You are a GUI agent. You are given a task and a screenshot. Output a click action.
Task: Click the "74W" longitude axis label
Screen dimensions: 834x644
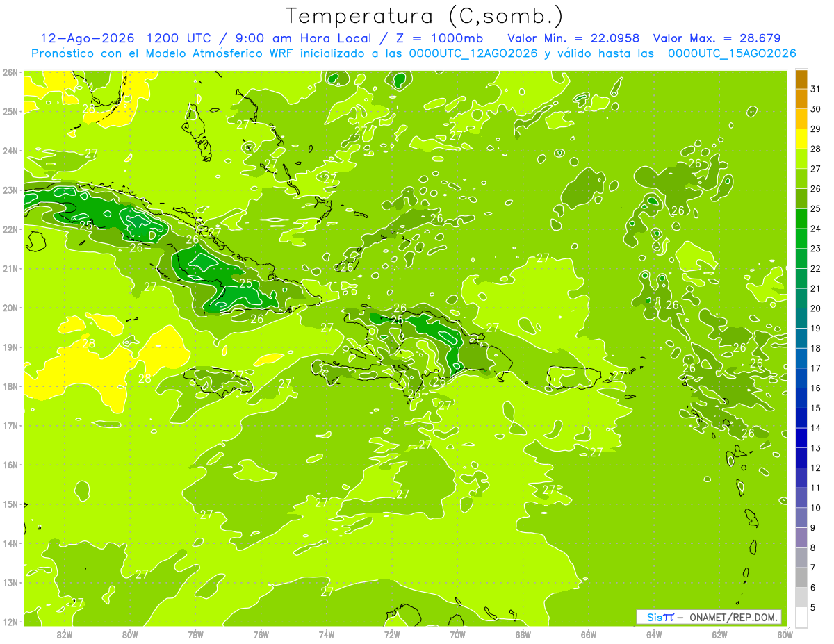[327, 634]
